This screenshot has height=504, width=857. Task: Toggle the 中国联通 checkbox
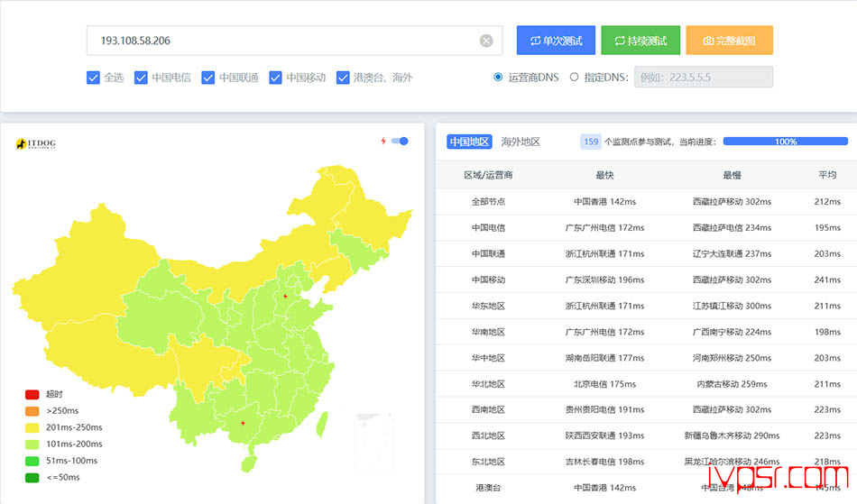[208, 78]
